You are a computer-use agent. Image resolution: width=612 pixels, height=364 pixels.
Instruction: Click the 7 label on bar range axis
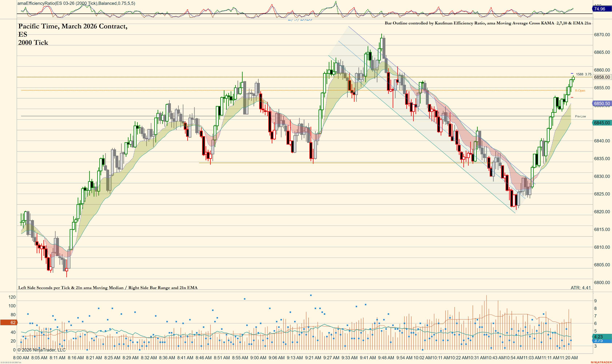pos(595,316)
